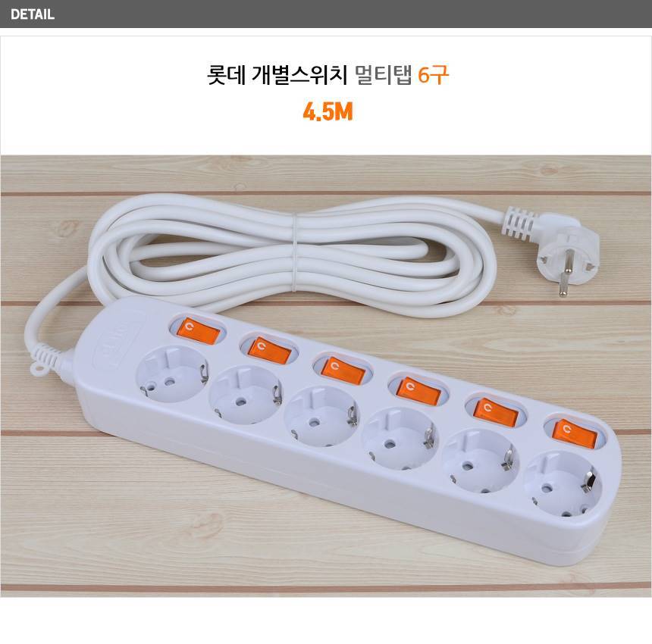Select the gray 멀티탭 word in title
Image resolution: width=652 pixels, height=644 pixels.
coord(384,75)
